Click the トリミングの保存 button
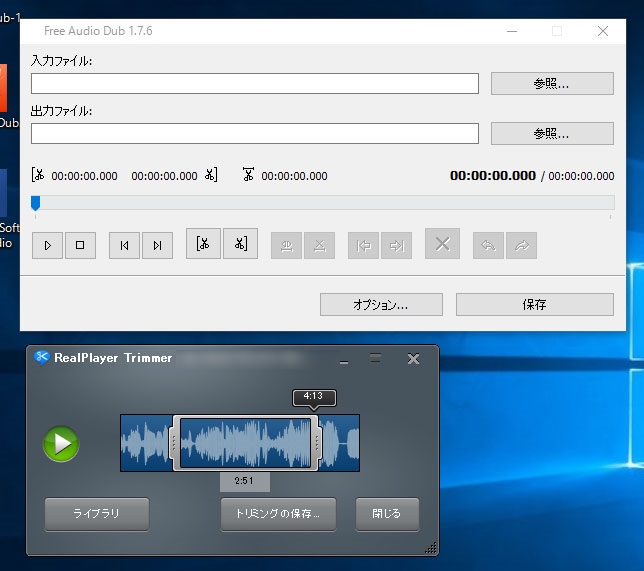Screen dimensions: 644x571 coord(278,513)
